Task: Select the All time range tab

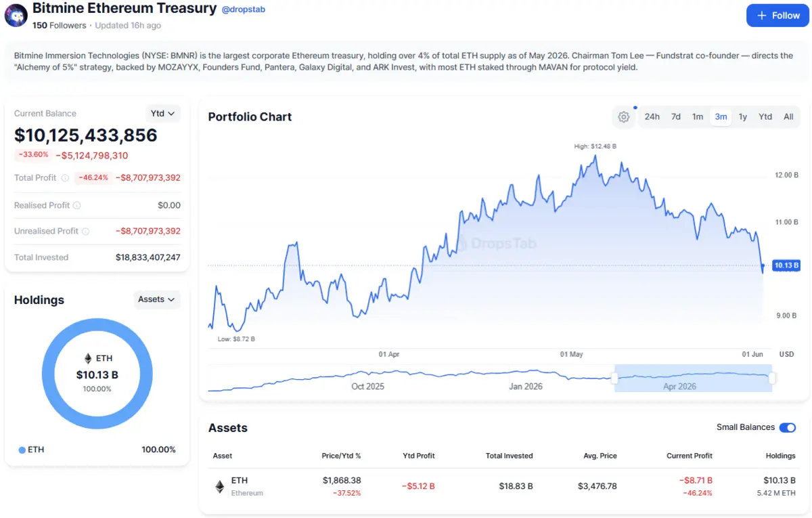Action: (788, 116)
